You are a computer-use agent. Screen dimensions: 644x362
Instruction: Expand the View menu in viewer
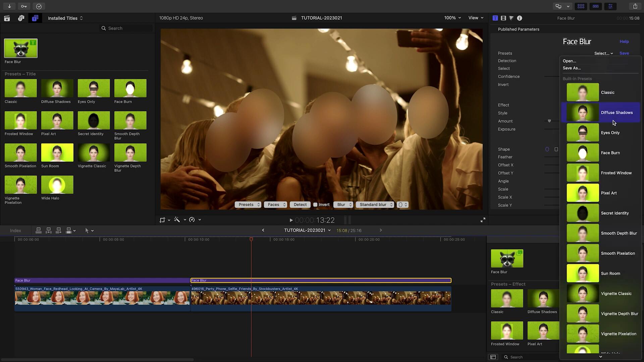(476, 18)
